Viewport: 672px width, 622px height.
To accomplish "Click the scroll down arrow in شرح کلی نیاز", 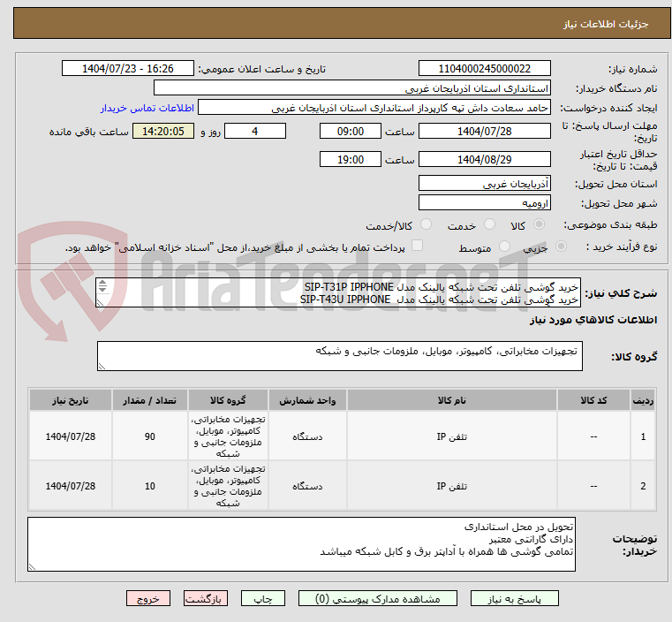I will pyautogui.click(x=102, y=289).
